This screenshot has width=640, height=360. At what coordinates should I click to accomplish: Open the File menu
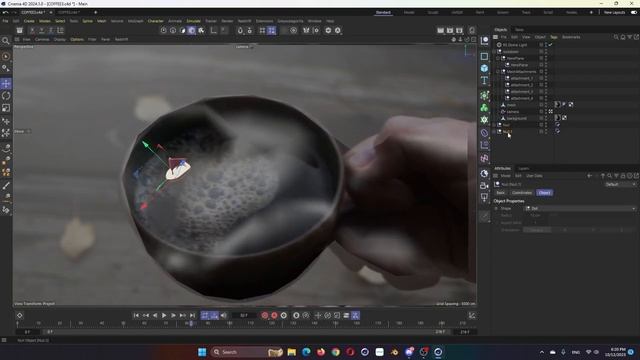5,21
